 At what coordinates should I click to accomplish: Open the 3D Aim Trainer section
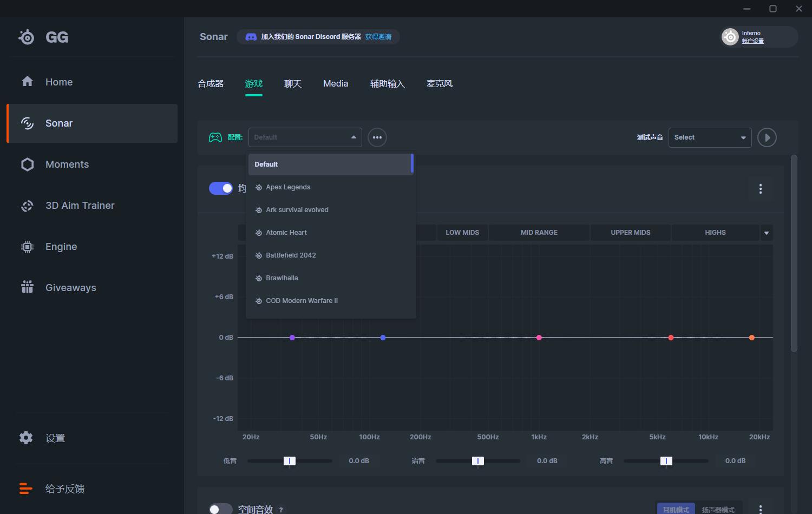pyautogui.click(x=80, y=206)
